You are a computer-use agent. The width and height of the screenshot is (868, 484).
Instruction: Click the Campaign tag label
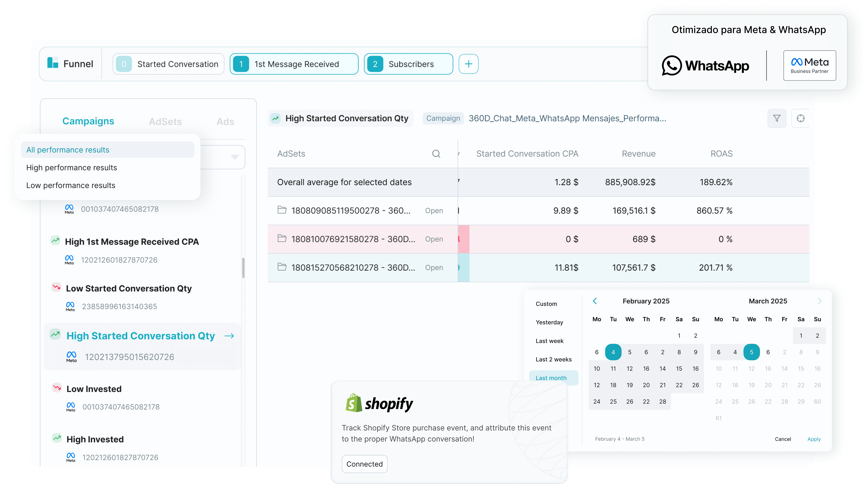tap(443, 118)
